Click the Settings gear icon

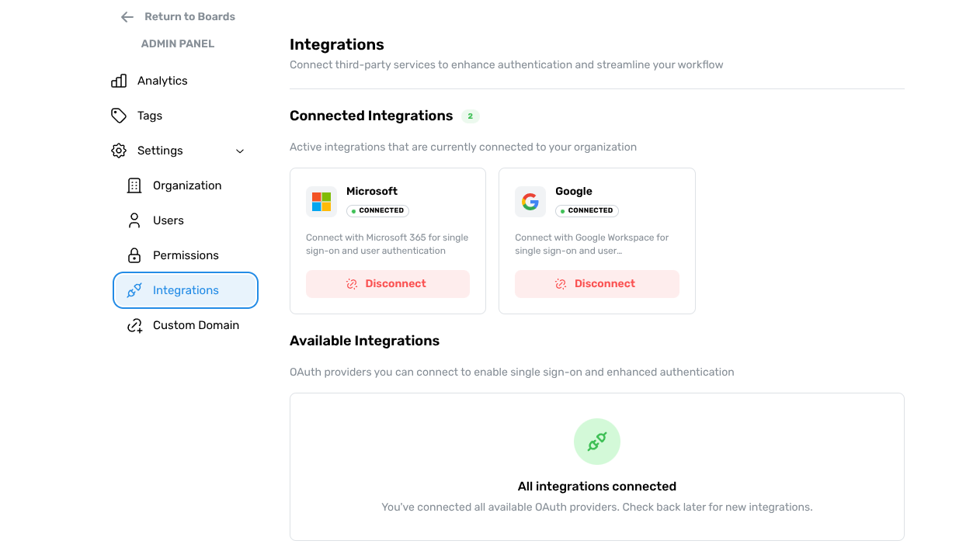coord(119,151)
